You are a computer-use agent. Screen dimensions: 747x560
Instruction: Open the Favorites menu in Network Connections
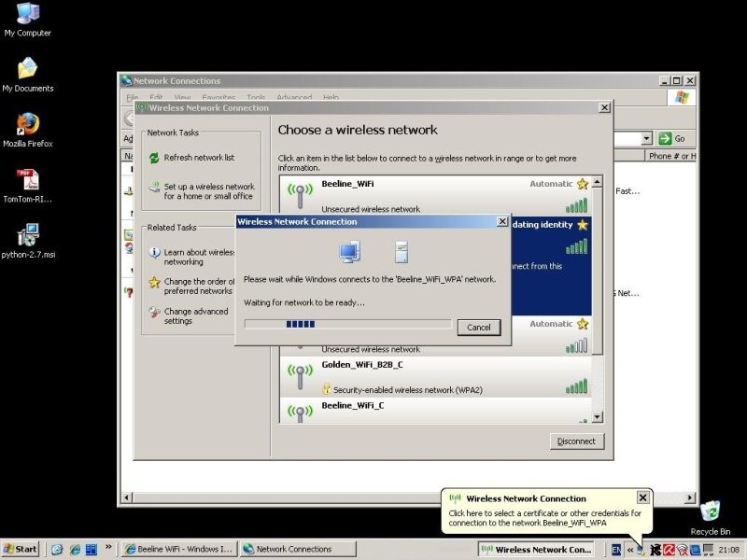[x=218, y=97]
